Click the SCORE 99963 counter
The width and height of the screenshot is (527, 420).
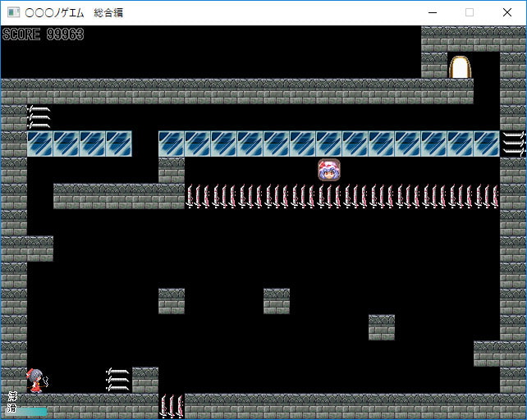coord(43,34)
